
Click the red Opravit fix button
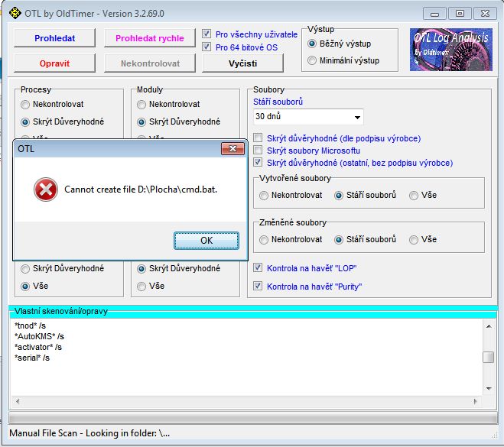coord(54,63)
